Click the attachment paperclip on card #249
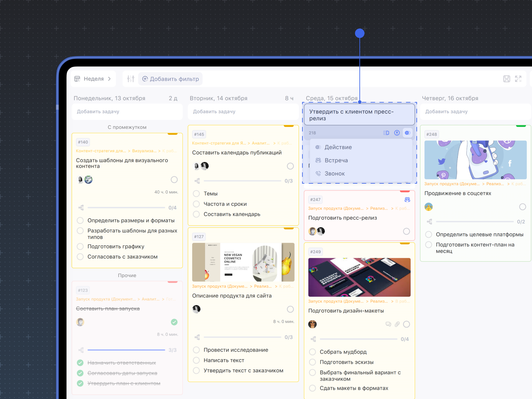 tap(397, 324)
